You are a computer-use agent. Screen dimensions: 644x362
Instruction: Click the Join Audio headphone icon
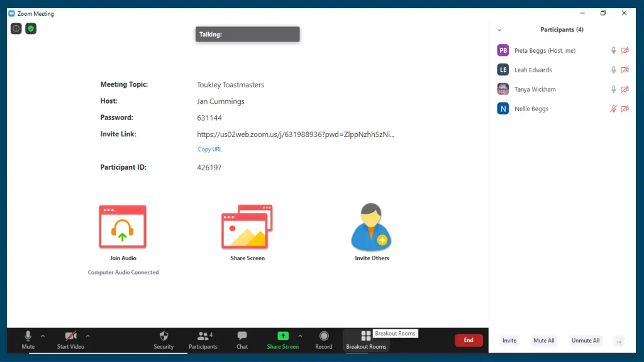123,226
